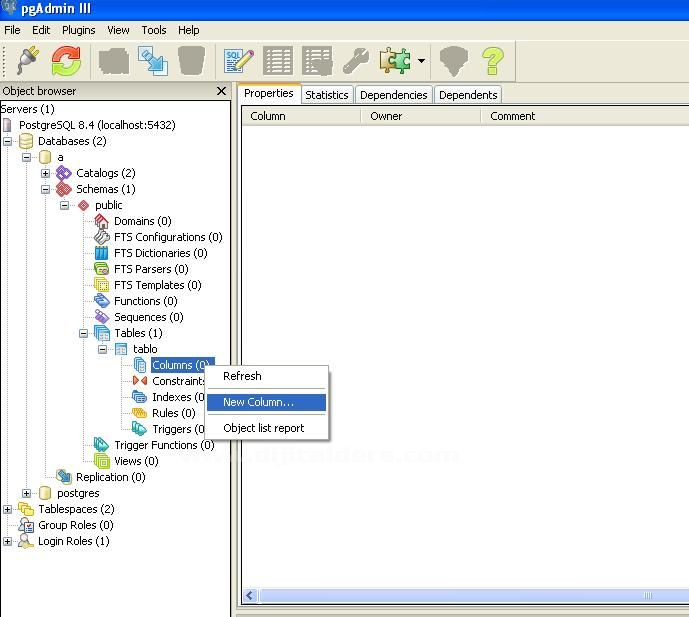This screenshot has height=617, width=689.
Task: Select the Replication (0) icon
Action: [x=64, y=477]
